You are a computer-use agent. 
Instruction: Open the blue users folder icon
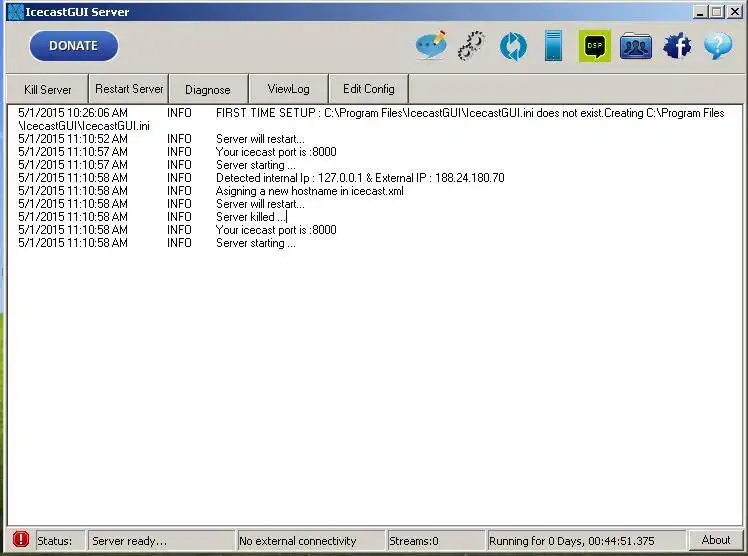coord(635,46)
